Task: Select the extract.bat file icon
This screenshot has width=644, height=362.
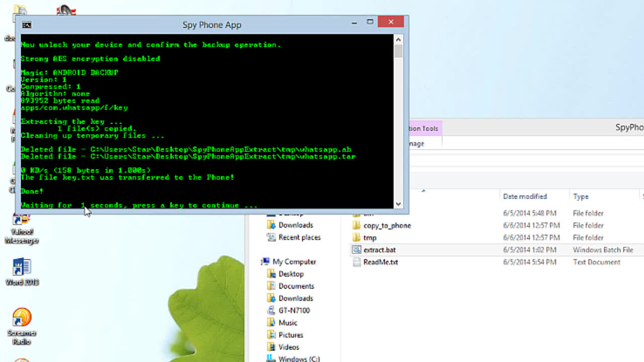Action: pos(356,250)
